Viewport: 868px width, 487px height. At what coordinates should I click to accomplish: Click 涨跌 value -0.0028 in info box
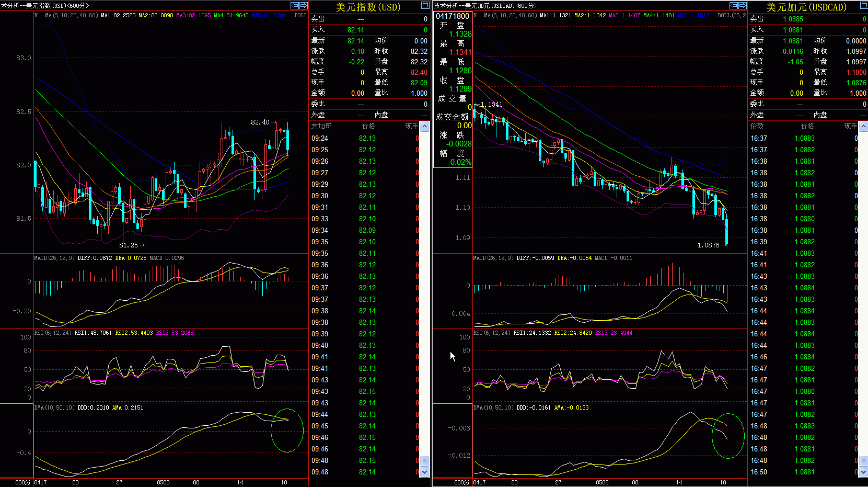tap(459, 144)
